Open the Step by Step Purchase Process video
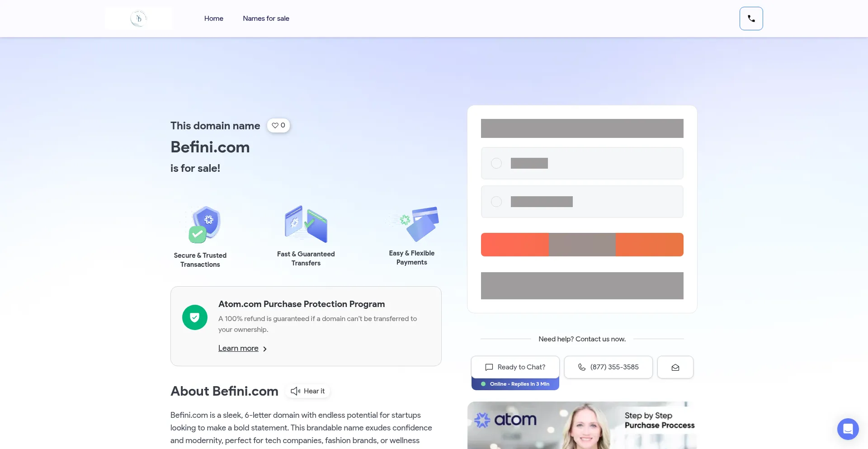This screenshot has height=449, width=868. click(x=582, y=425)
